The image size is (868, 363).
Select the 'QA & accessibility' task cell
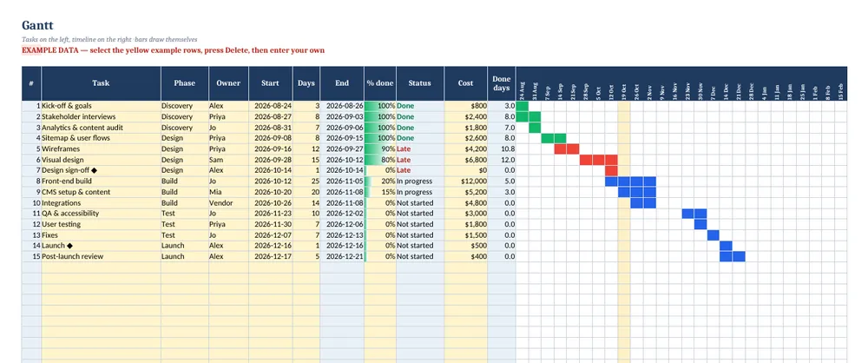[x=101, y=214]
